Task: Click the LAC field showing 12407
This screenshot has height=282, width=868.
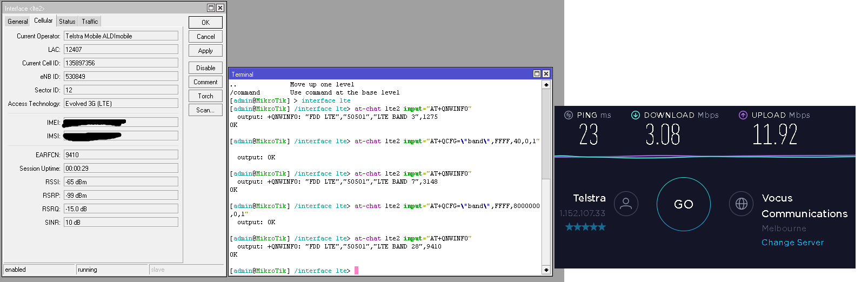Action: (121, 49)
